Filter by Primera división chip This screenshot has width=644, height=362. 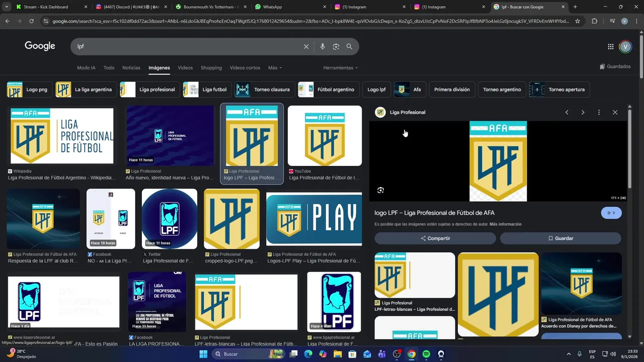(452, 89)
